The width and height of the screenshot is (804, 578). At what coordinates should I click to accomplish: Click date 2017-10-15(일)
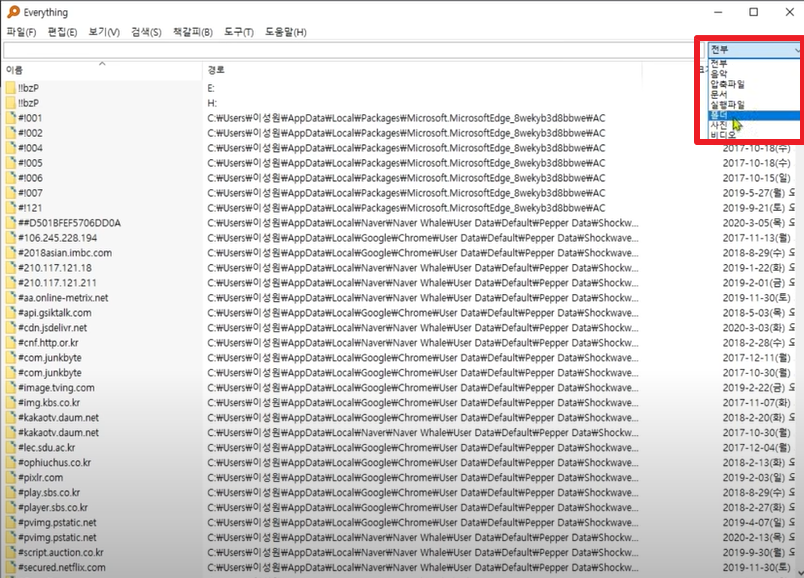(x=756, y=178)
